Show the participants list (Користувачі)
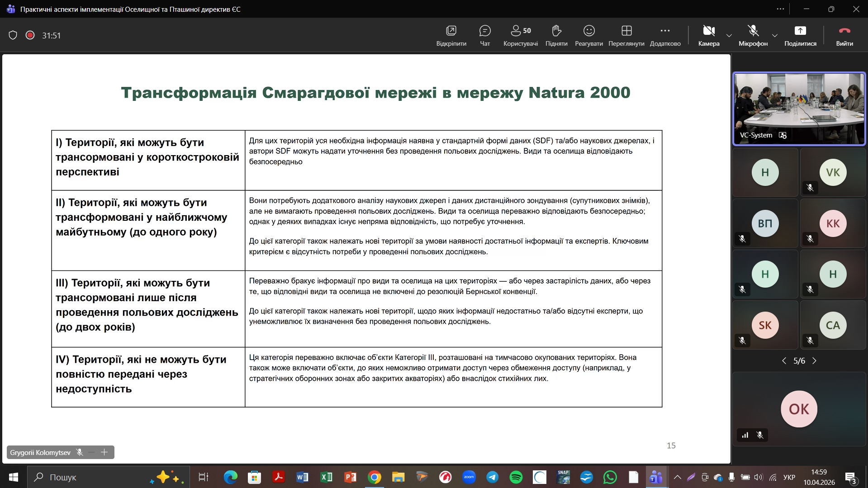The height and width of the screenshot is (488, 868). [520, 35]
